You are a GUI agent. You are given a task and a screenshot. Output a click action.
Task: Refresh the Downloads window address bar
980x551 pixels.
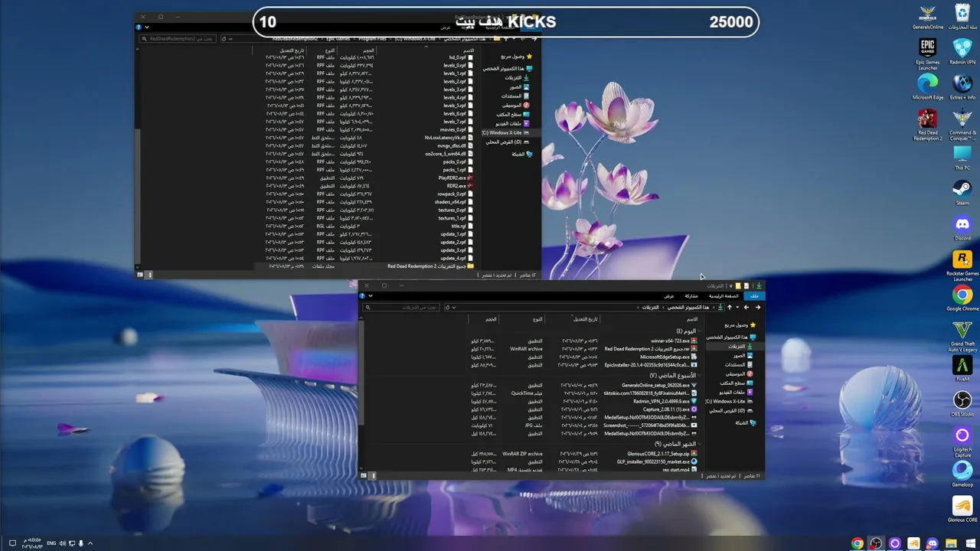[447, 308]
